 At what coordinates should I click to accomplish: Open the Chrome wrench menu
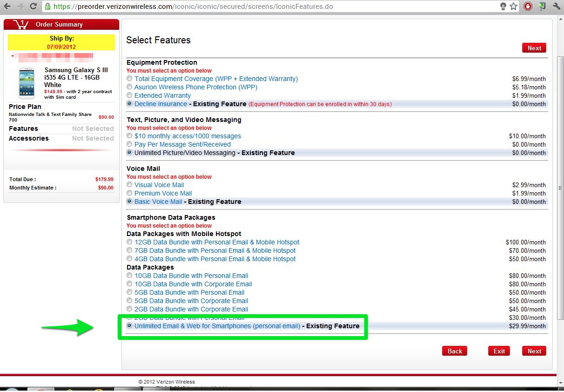(556, 7)
